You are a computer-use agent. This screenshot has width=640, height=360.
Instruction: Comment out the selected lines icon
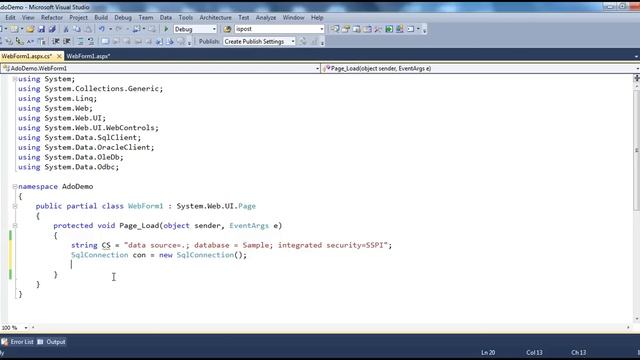80,41
